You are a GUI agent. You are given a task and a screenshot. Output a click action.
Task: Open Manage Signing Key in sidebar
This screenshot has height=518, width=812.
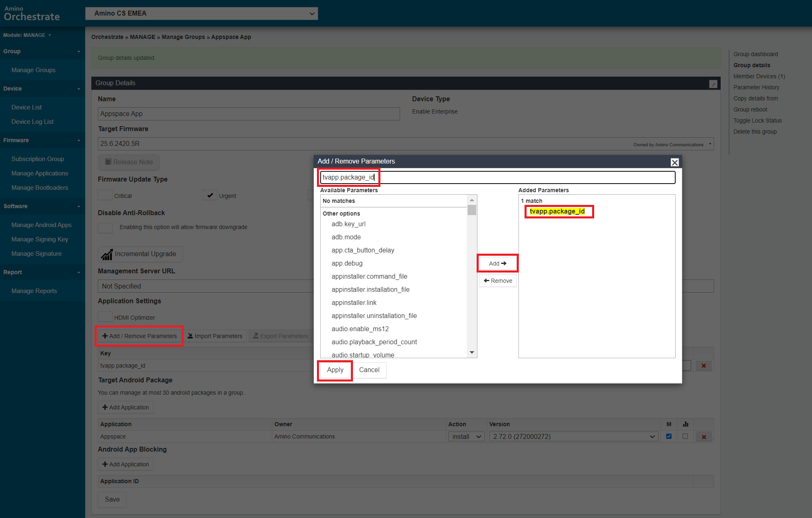point(40,239)
